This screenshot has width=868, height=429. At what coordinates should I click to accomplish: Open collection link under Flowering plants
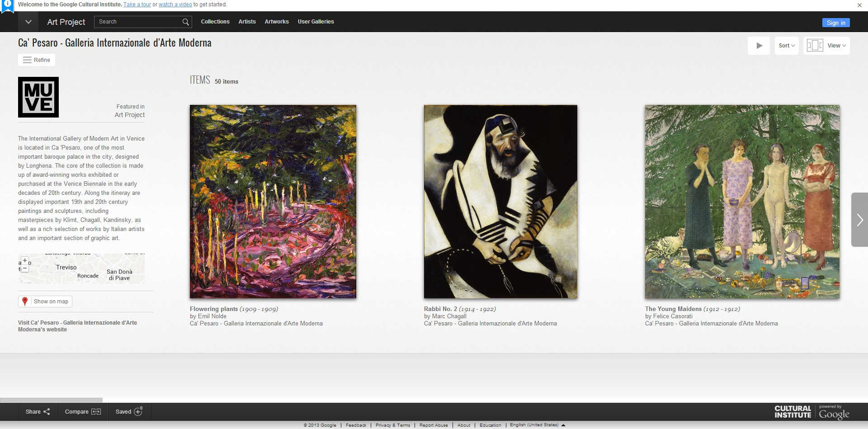(256, 324)
